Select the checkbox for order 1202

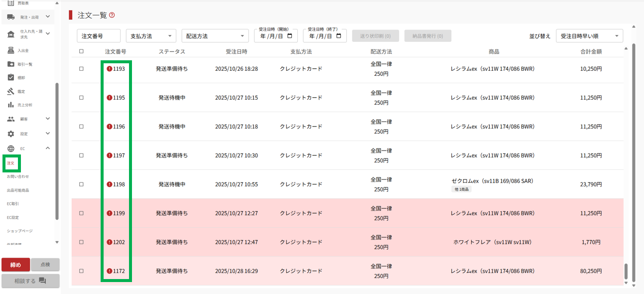[81, 242]
